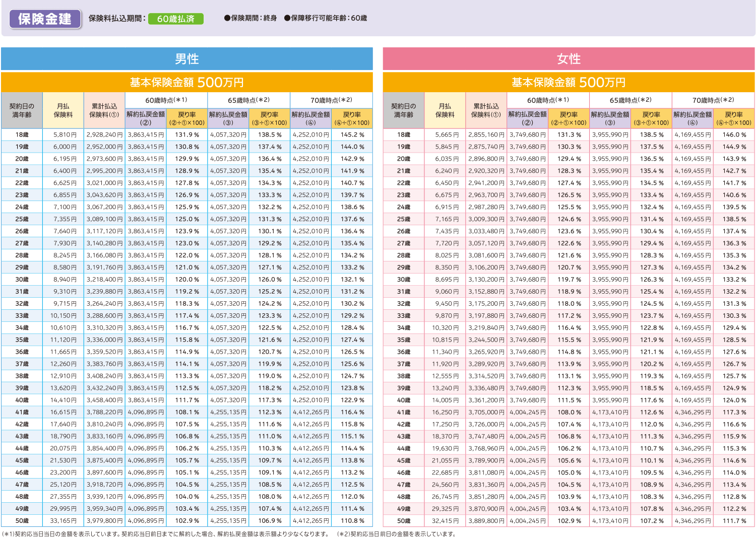Click 累計払込保険料(①) header in male table

pyautogui.click(x=104, y=110)
